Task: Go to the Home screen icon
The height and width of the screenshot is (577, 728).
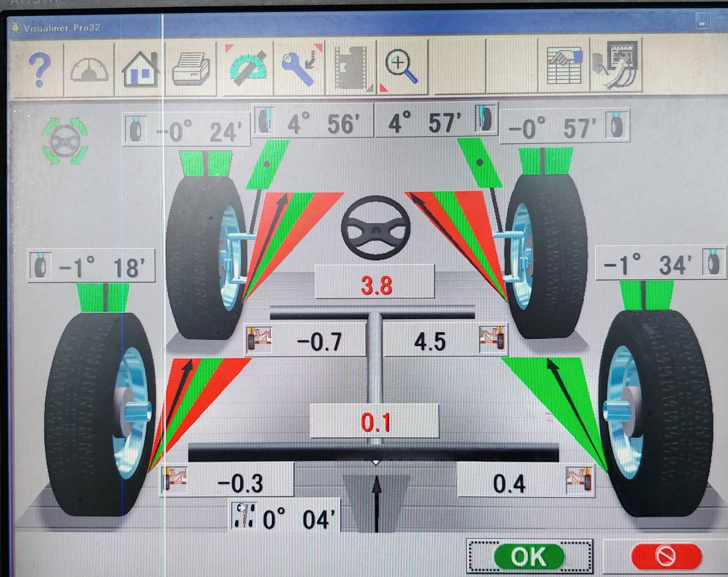Action: tap(140, 69)
